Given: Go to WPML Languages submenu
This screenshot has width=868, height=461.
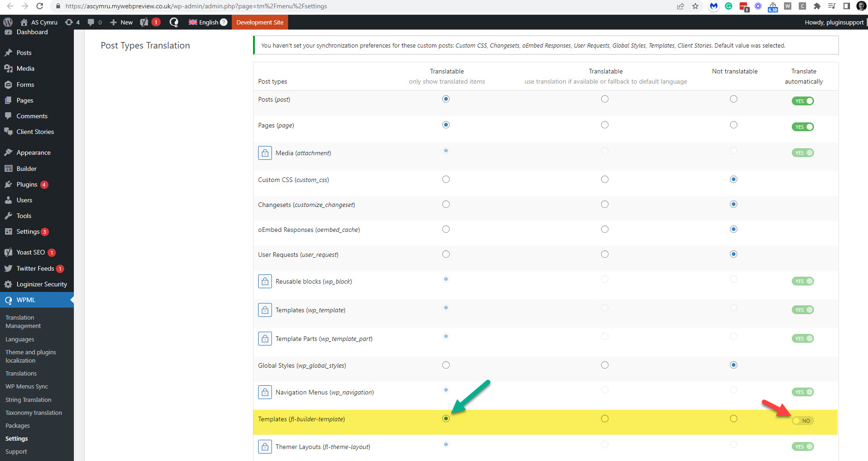Looking at the screenshot, I should 20,339.
